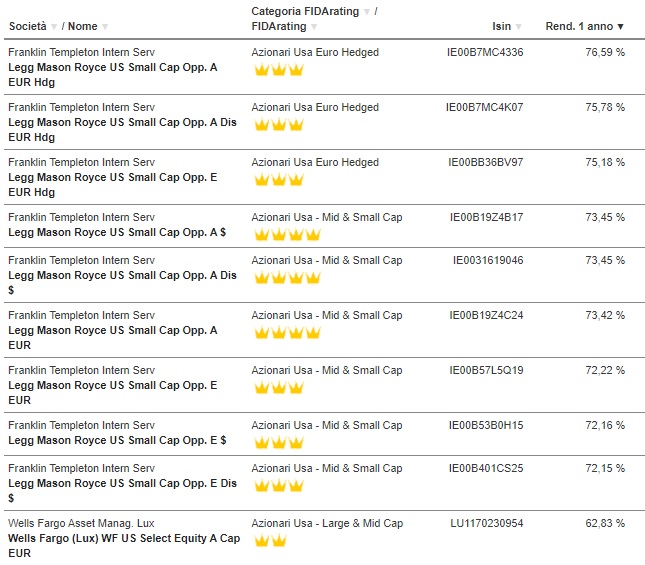Open Legg Mason Royce Small Cap Opp. A $
The width and height of the screenshot is (645, 565).
click(x=117, y=232)
